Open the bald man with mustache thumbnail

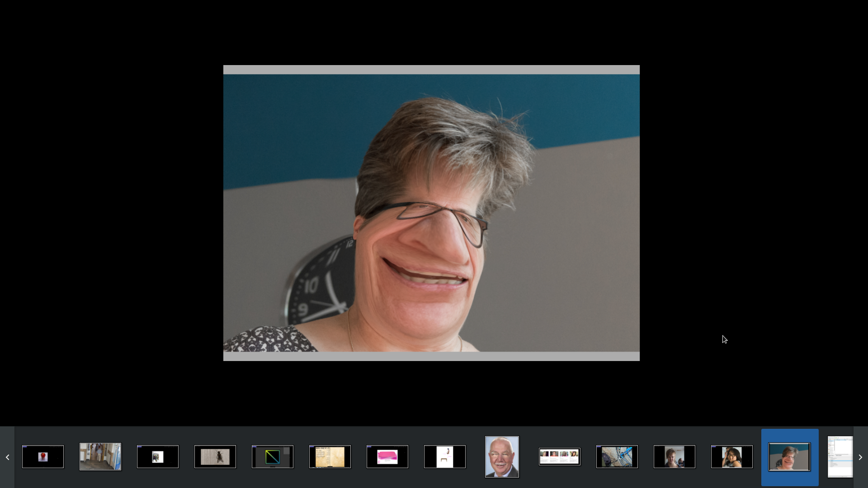coord(502,457)
